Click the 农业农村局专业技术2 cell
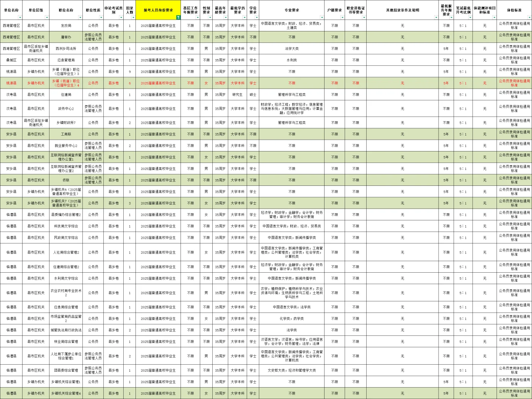 point(66,293)
